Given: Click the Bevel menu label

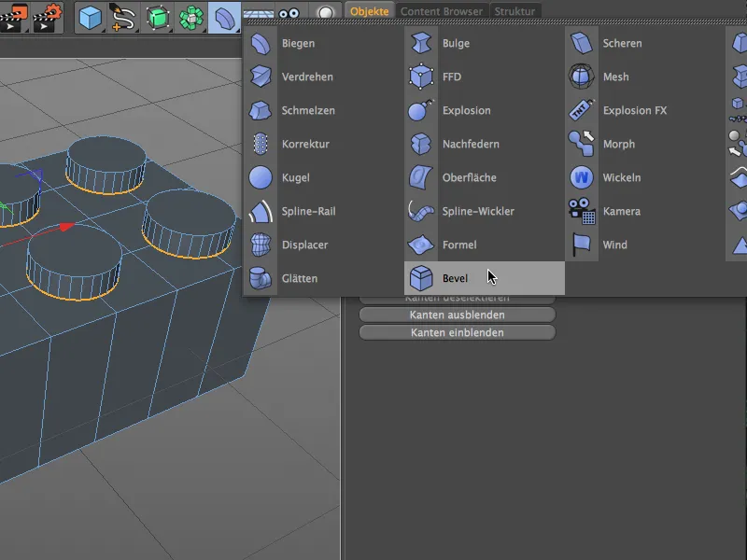Looking at the screenshot, I should [455, 278].
